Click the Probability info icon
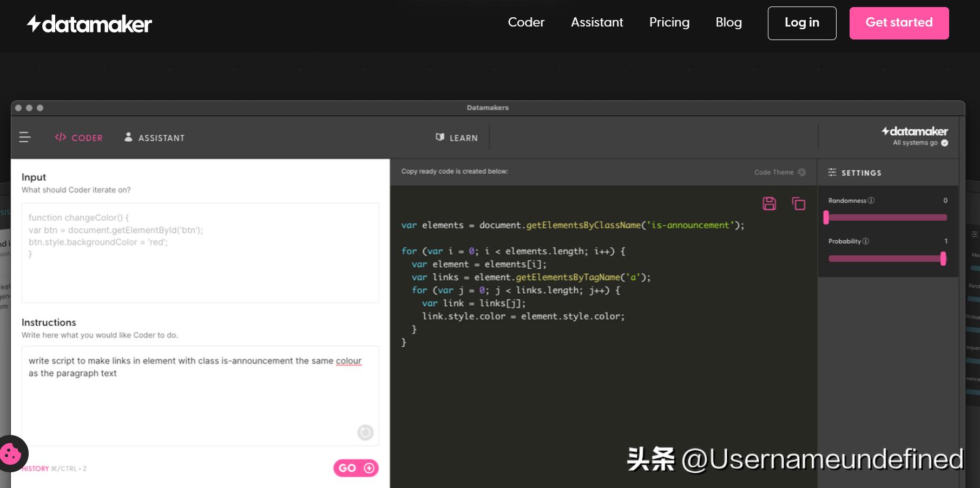This screenshot has width=980, height=488. [866, 241]
